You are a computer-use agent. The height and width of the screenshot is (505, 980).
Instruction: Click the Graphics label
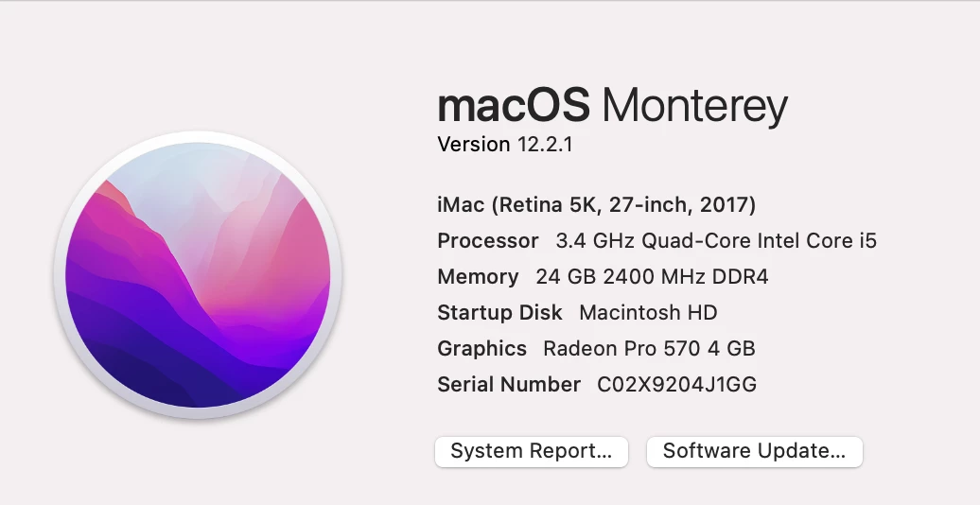coord(481,349)
